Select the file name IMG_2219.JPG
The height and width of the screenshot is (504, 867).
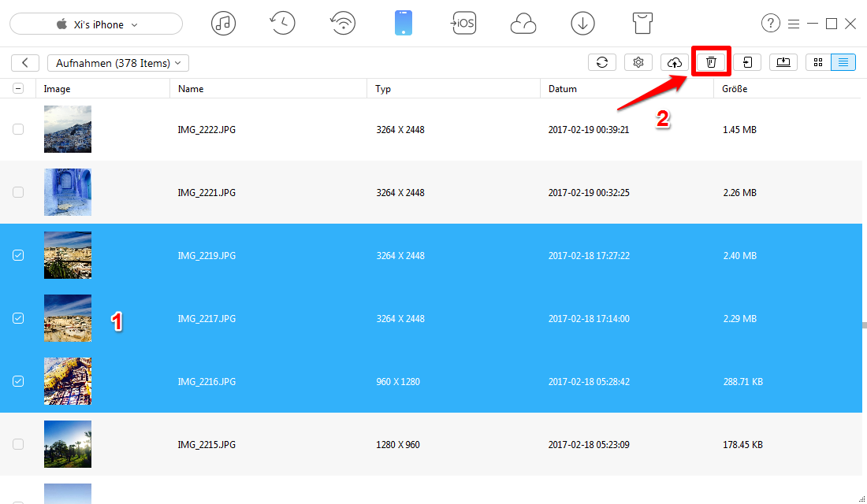click(x=207, y=256)
